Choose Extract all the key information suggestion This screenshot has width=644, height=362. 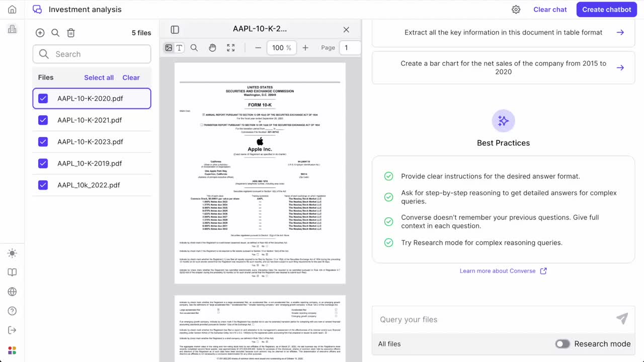click(x=503, y=32)
